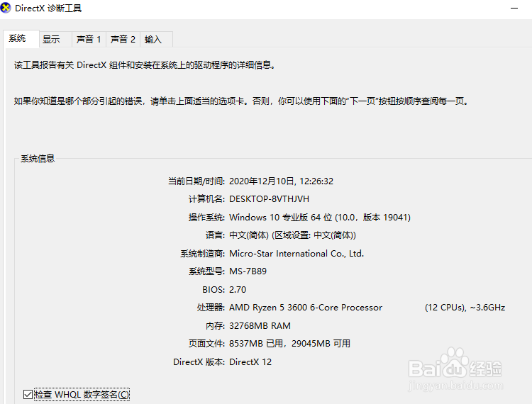Select the 系统 tab
532x404 pixels.
(x=21, y=39)
